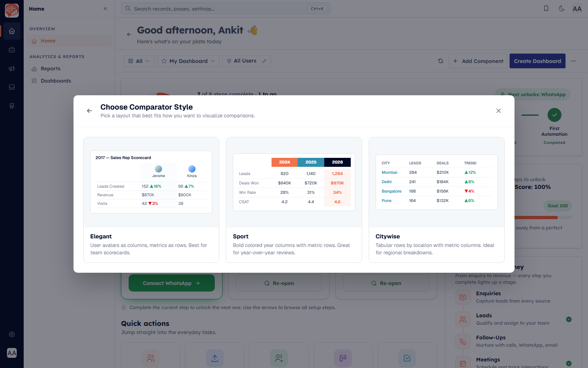The height and width of the screenshot is (368, 588).
Task: Click the kanban board quick action icon
Action: (343, 358)
